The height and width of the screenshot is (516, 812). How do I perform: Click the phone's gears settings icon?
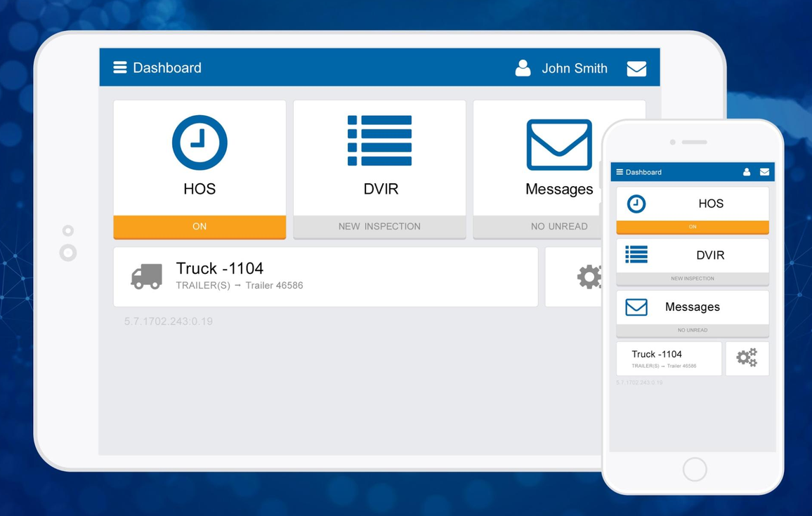[x=747, y=357]
